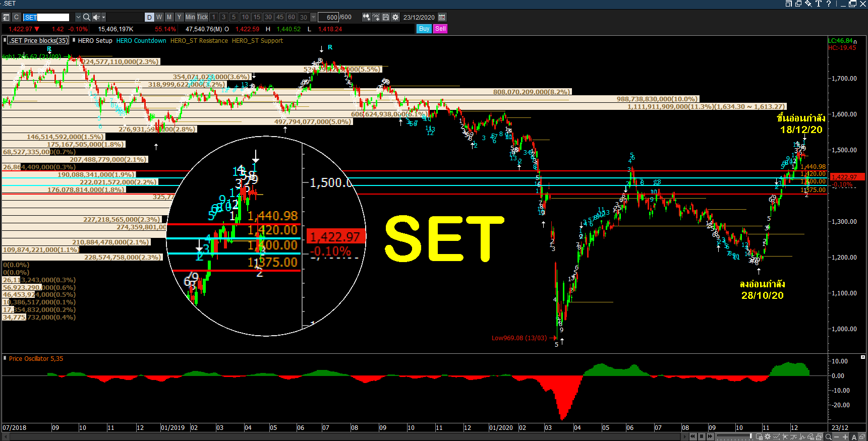
Task: Expand the speaker options dropdown arrow
Action: (104, 17)
